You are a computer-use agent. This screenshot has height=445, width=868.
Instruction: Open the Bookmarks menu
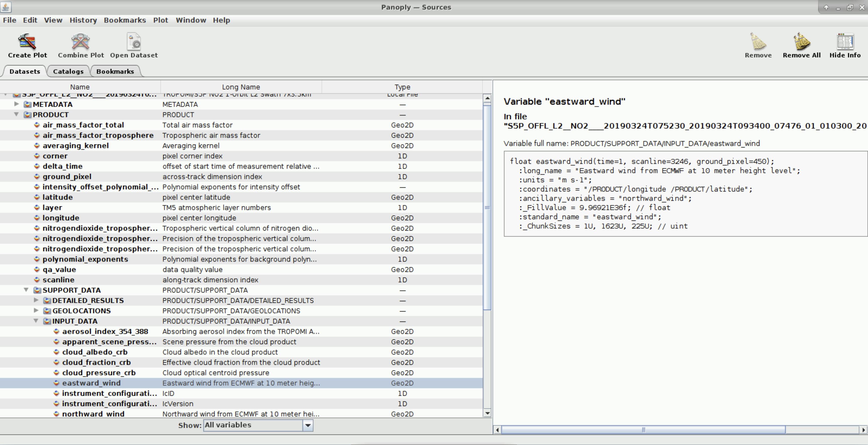pyautogui.click(x=125, y=20)
